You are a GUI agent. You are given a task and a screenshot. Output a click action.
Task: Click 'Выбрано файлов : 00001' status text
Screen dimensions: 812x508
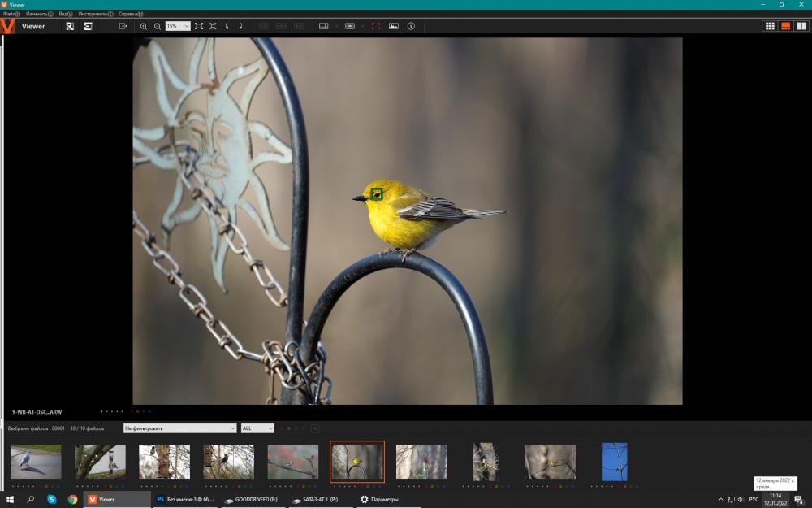37,428
